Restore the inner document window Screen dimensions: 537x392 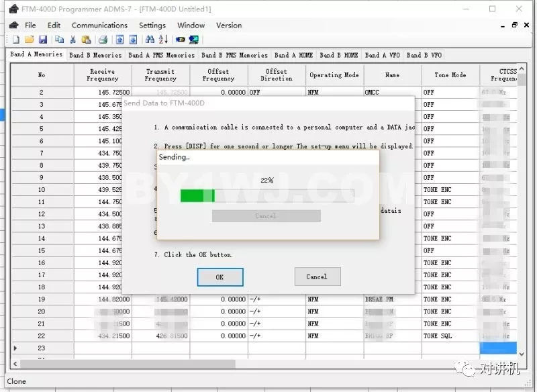514,25
